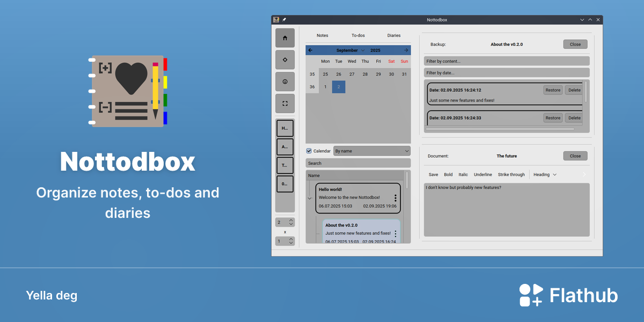Select Saturday 30 in the calendar
Screen dimensions: 644x322
[391, 74]
